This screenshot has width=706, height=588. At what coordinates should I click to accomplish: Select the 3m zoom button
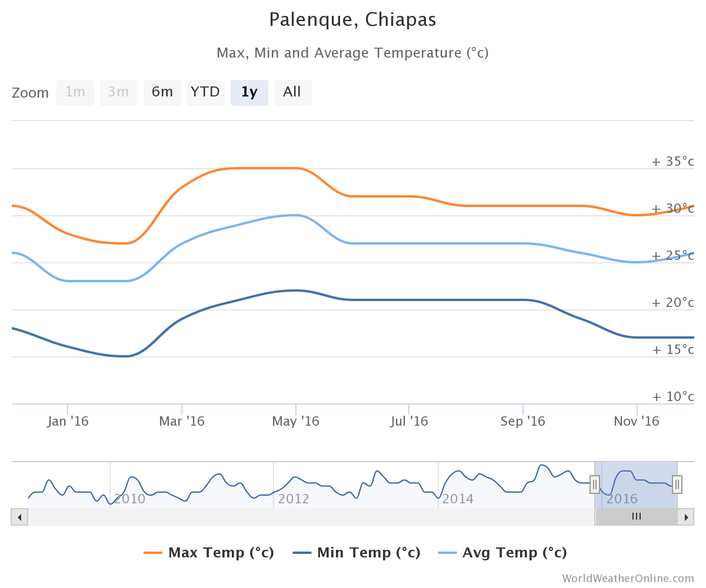pyautogui.click(x=119, y=92)
